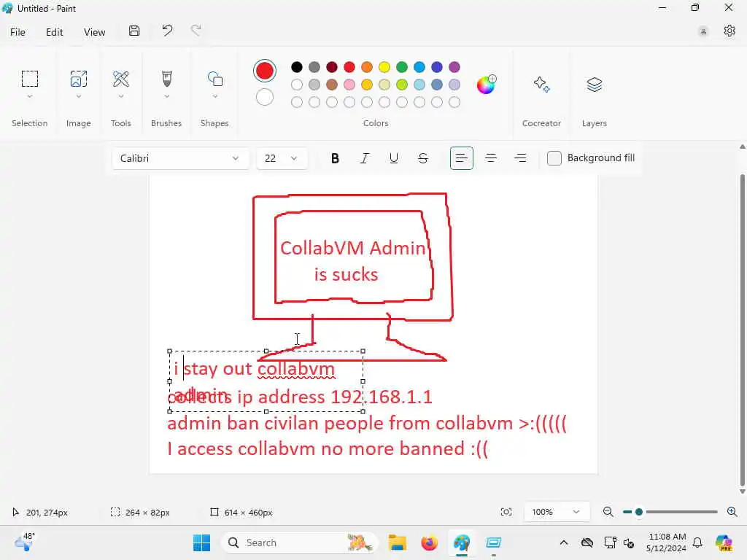Click the Copilot preview icon in tray

pyautogui.click(x=724, y=542)
